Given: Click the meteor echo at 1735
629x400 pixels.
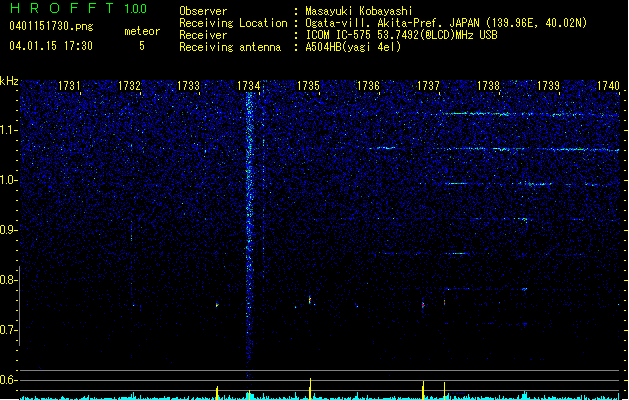Looking at the screenshot, I should 310,300.
